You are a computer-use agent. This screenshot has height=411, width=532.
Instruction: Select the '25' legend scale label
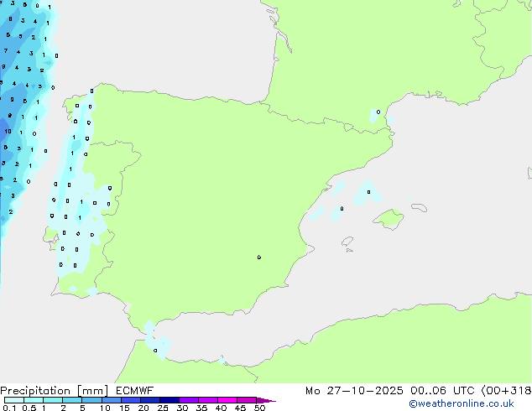[163, 408]
